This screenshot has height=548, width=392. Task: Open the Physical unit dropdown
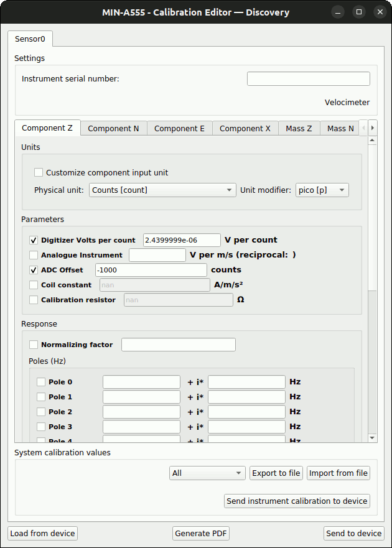[x=162, y=190]
